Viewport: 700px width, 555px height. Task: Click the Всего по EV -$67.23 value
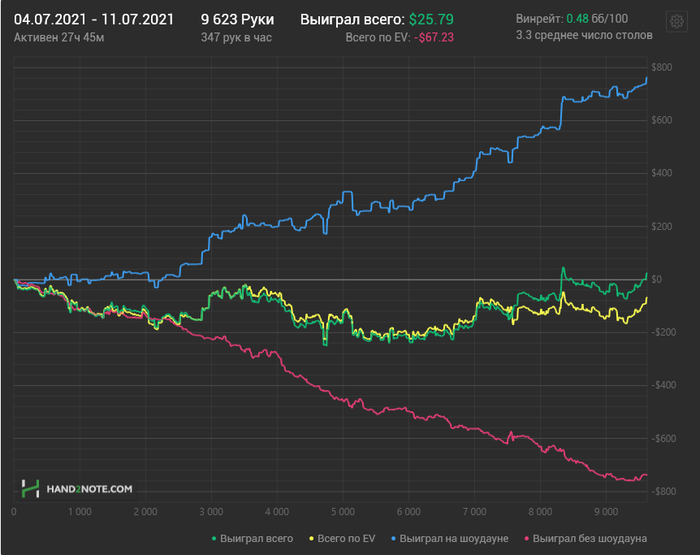click(400, 38)
